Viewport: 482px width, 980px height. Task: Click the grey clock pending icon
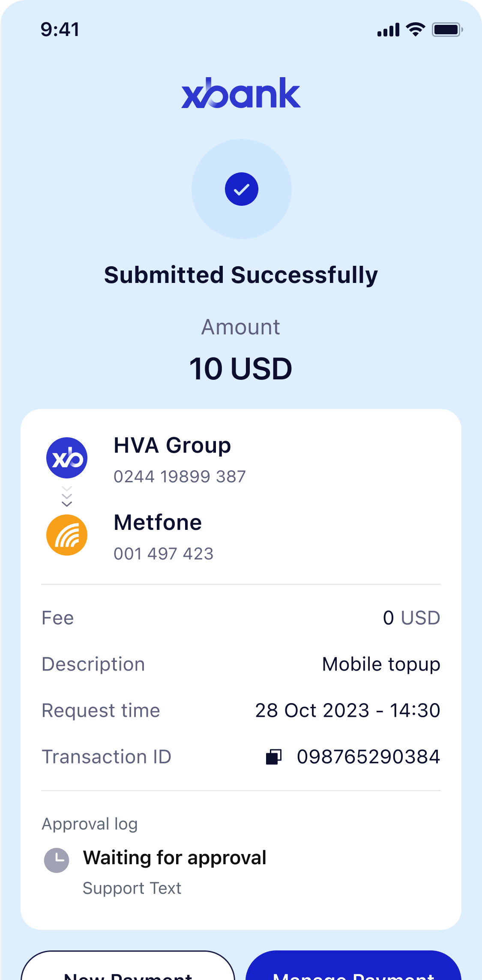pyautogui.click(x=57, y=860)
